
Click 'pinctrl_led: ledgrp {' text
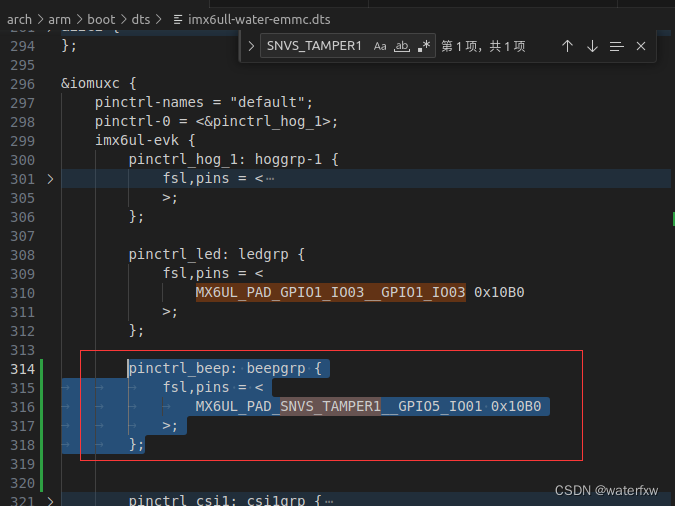(x=217, y=254)
